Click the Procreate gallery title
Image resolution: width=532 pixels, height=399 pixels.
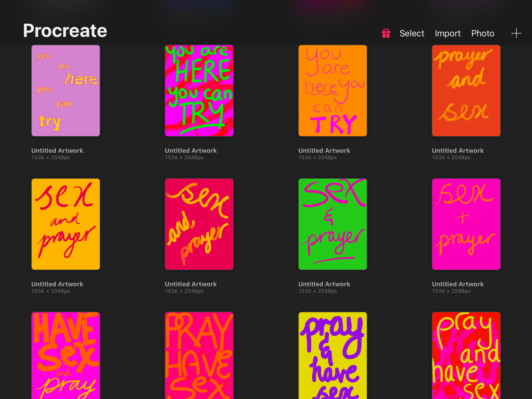pos(65,31)
